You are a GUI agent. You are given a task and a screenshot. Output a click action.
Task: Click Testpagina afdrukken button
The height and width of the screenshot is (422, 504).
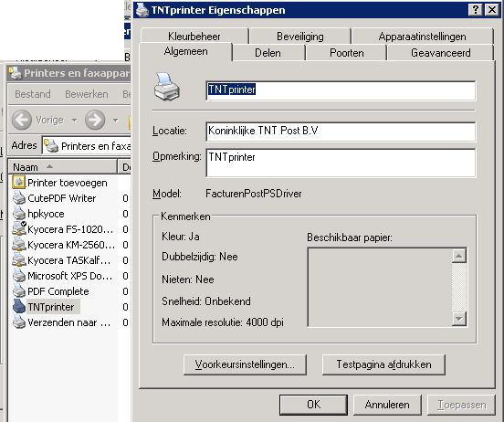coord(383,364)
